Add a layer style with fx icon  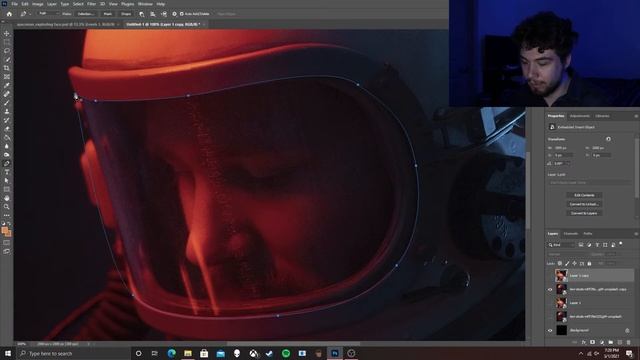584,342
